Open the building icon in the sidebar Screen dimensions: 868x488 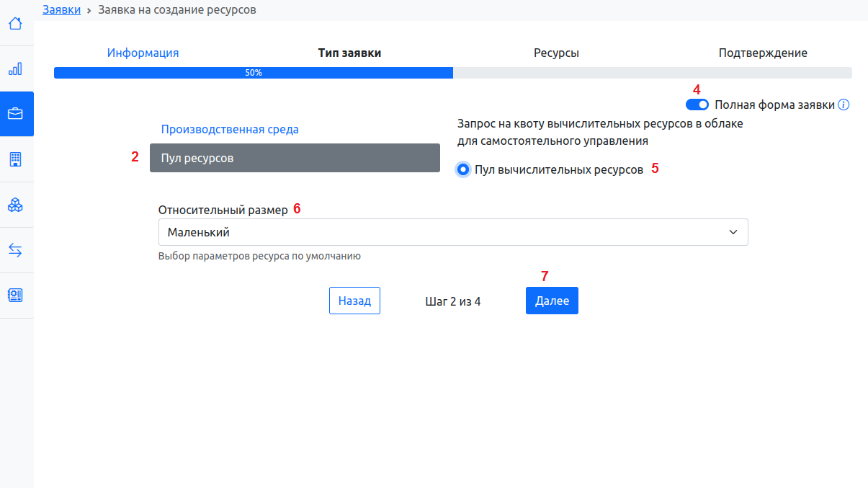[15, 159]
